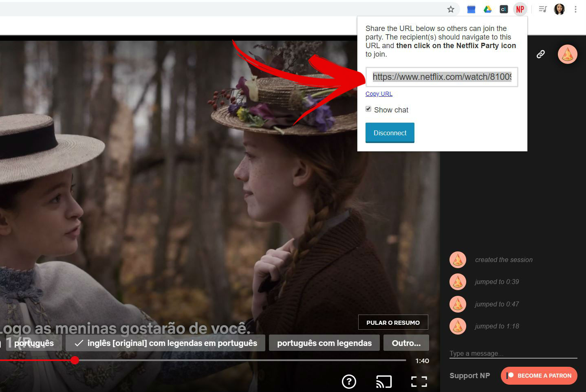Cast video using the cast icon
Image resolution: width=586 pixels, height=392 pixels.
point(384,382)
